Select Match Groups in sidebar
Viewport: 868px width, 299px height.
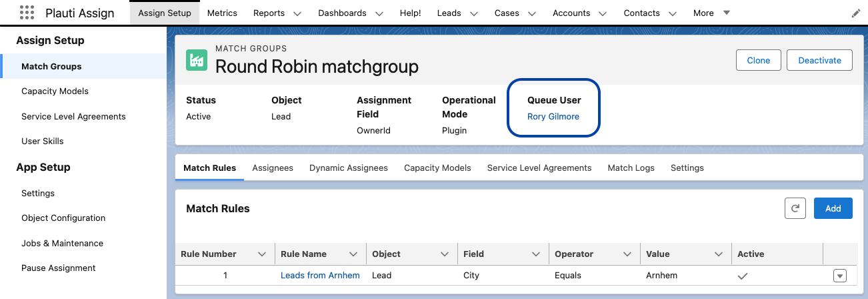[83, 67]
